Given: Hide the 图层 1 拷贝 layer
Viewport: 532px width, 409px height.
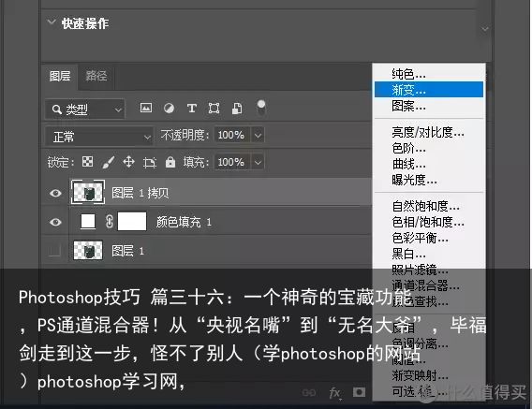Looking at the screenshot, I should [55, 193].
